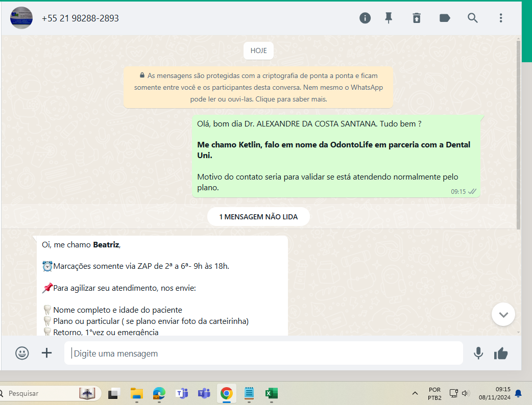Screen dimensions: 532x405
Task: Show hidden system tray icons
Action: point(415,393)
